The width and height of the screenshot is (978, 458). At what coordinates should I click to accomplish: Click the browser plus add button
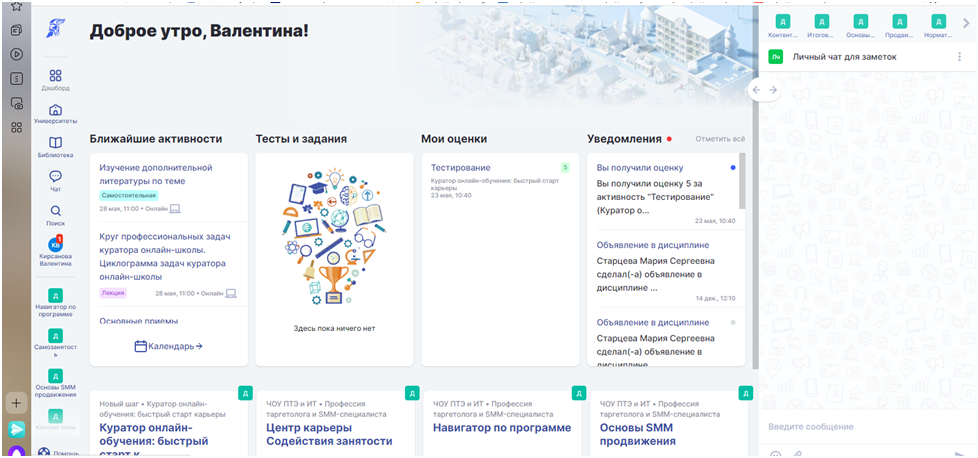coord(16,403)
